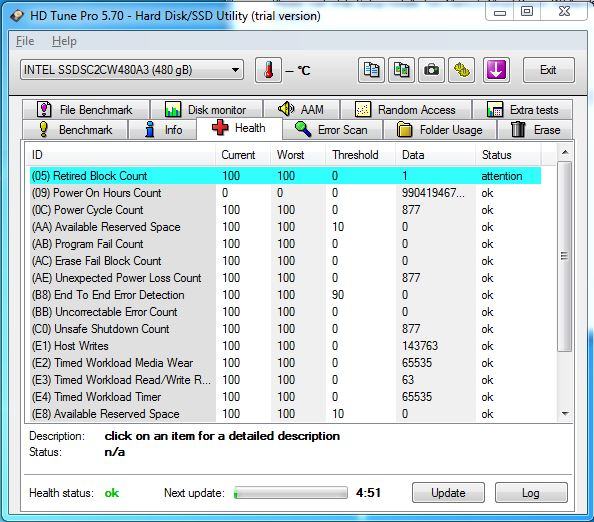Select the (0C) Power Cycle Count row
The image size is (594, 522).
[285, 210]
